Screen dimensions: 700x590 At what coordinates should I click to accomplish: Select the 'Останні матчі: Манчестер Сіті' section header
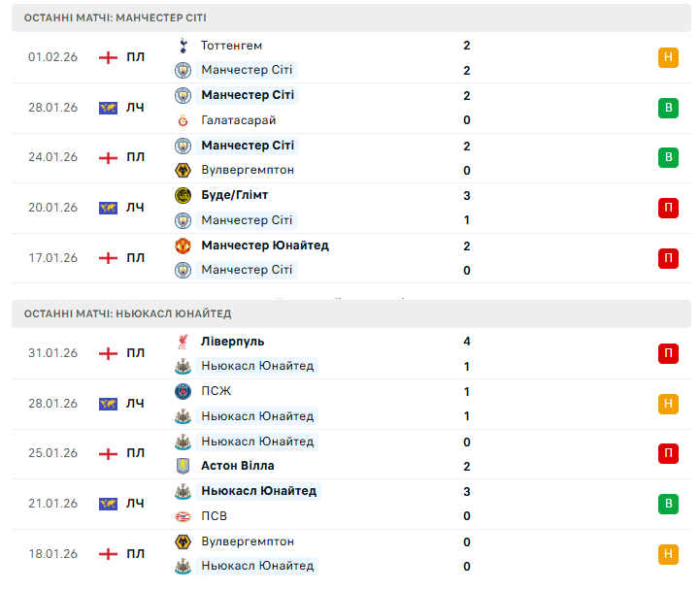pos(116,18)
